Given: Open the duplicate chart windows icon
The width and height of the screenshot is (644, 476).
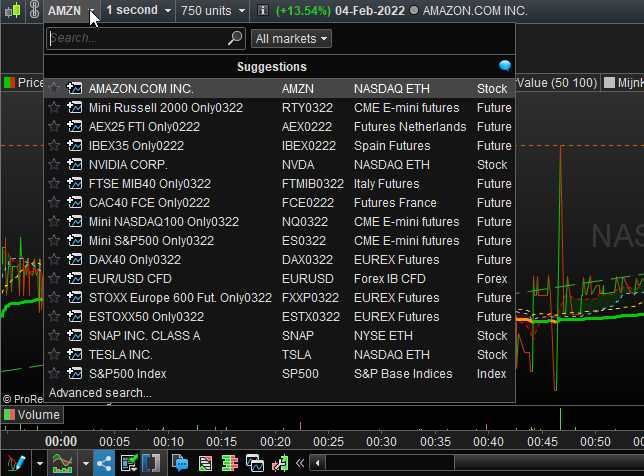Looking at the screenshot, I should point(255,463).
